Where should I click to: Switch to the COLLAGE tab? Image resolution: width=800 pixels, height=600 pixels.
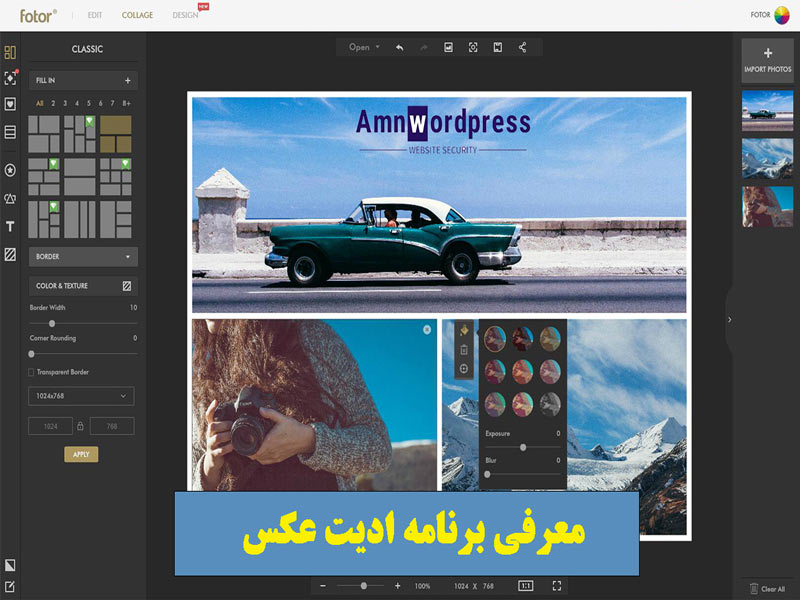(x=137, y=15)
